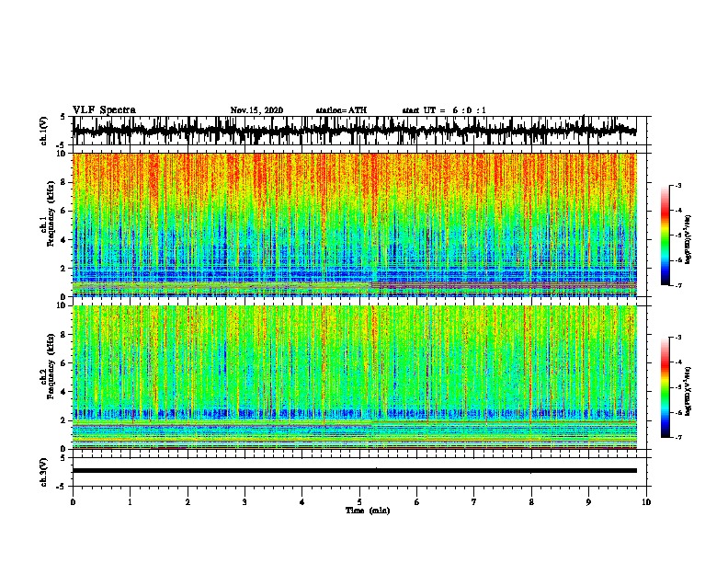Click the ch.2 spectrogram plot area
This screenshot has width=728, height=563.
354,377
